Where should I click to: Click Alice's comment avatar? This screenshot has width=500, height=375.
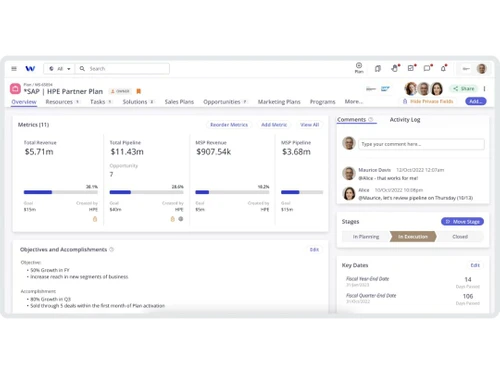(349, 193)
